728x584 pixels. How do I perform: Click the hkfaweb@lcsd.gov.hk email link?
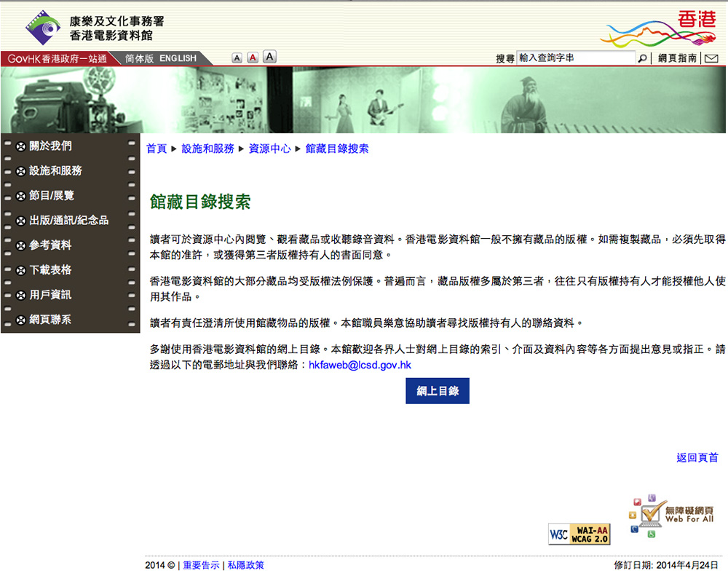click(360, 365)
